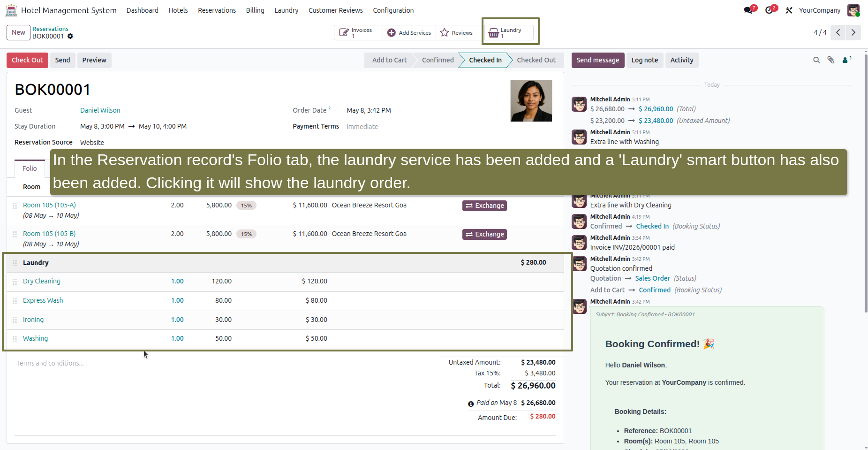Click the drag handle of Laundry section row
Screen dimensions: 868x450
15,263
